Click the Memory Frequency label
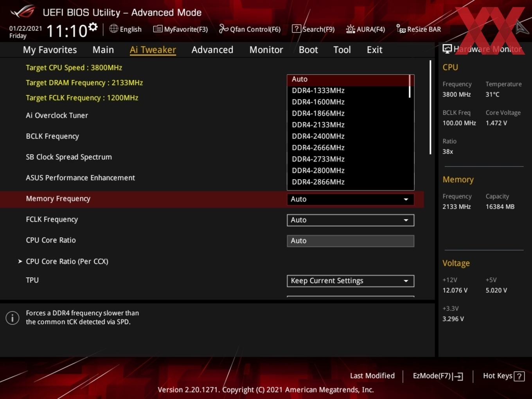Screen dimensions: 532x399 point(58,199)
